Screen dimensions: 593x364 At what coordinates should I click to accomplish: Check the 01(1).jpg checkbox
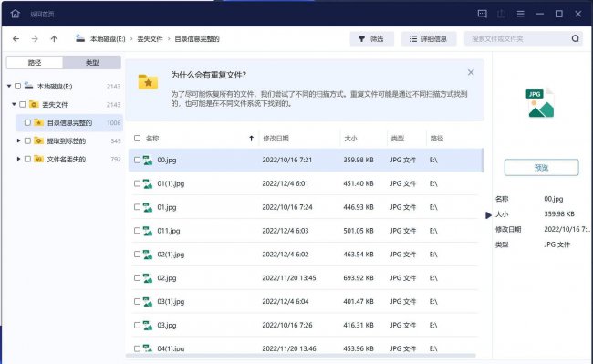(137, 183)
